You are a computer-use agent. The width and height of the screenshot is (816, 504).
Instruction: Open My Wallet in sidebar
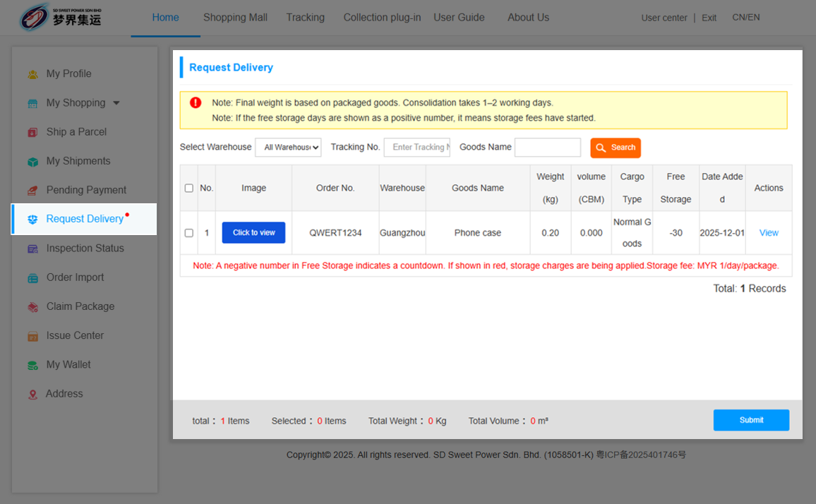coord(68,365)
